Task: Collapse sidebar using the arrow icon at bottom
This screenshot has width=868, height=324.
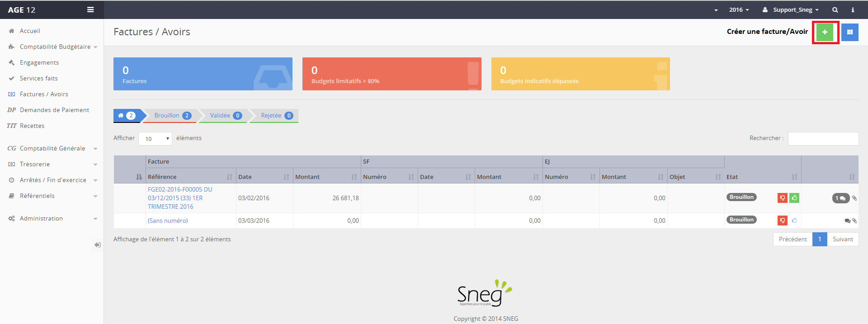Action: [x=97, y=245]
